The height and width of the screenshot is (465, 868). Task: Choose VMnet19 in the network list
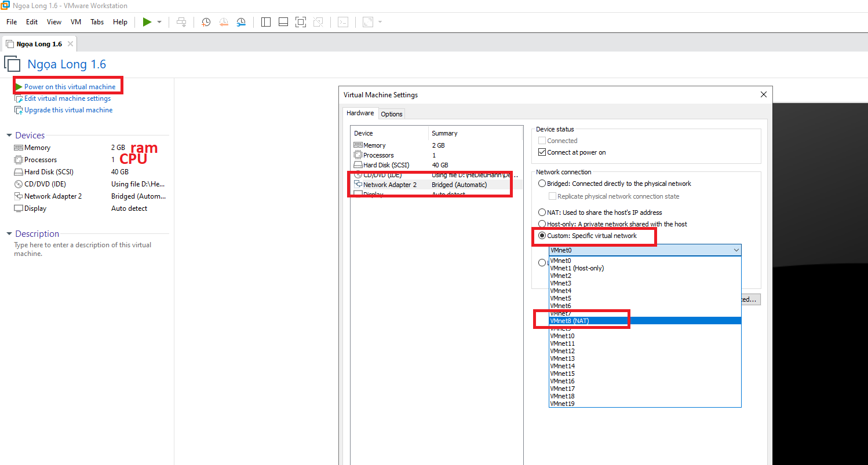(x=645, y=404)
